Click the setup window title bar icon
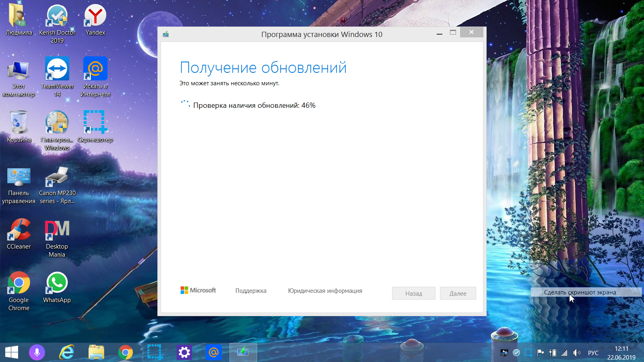Image resolution: width=644 pixels, height=362 pixels. 165,34
